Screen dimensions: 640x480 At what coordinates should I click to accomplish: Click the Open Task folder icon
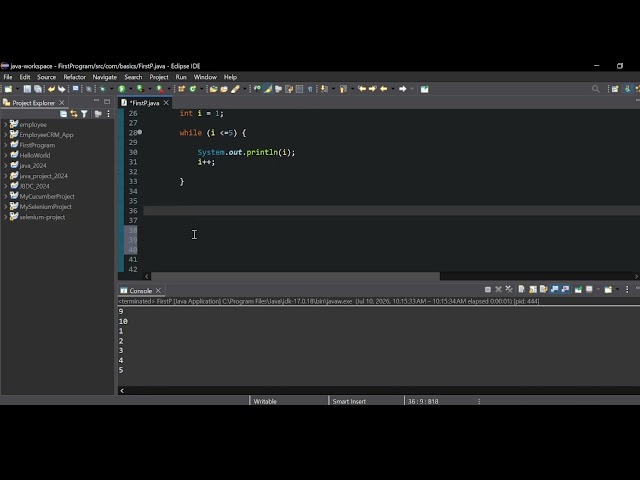click(x=224, y=89)
